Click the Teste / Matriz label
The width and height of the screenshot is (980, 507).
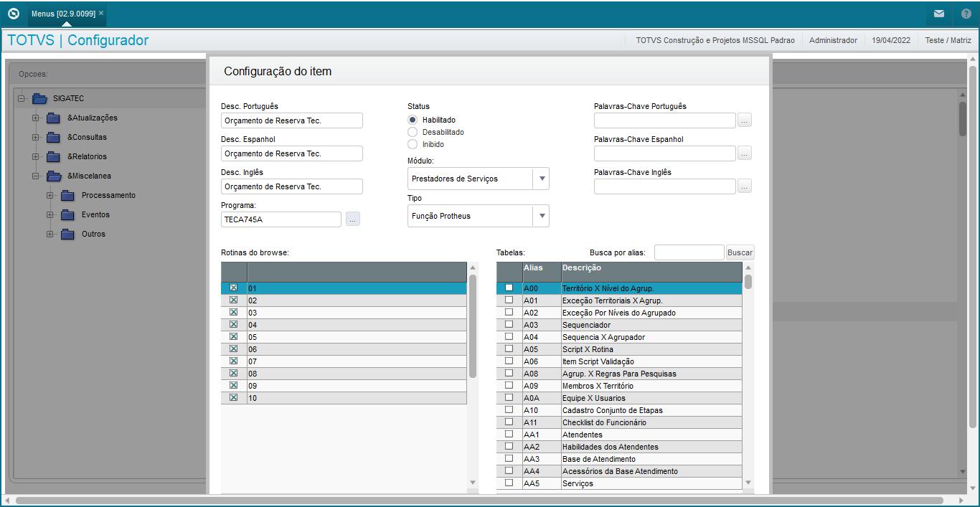point(948,40)
